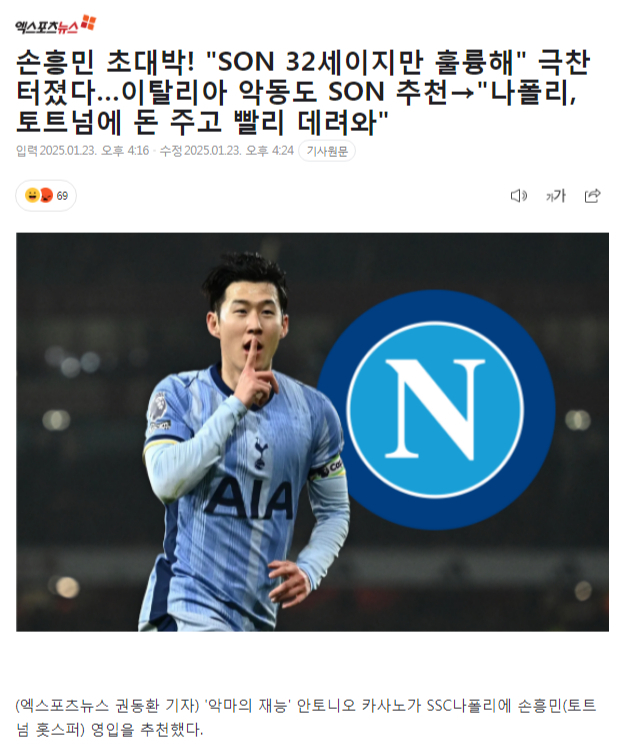Click the headline's last line, 토트넘에 돈 주고

202,122
